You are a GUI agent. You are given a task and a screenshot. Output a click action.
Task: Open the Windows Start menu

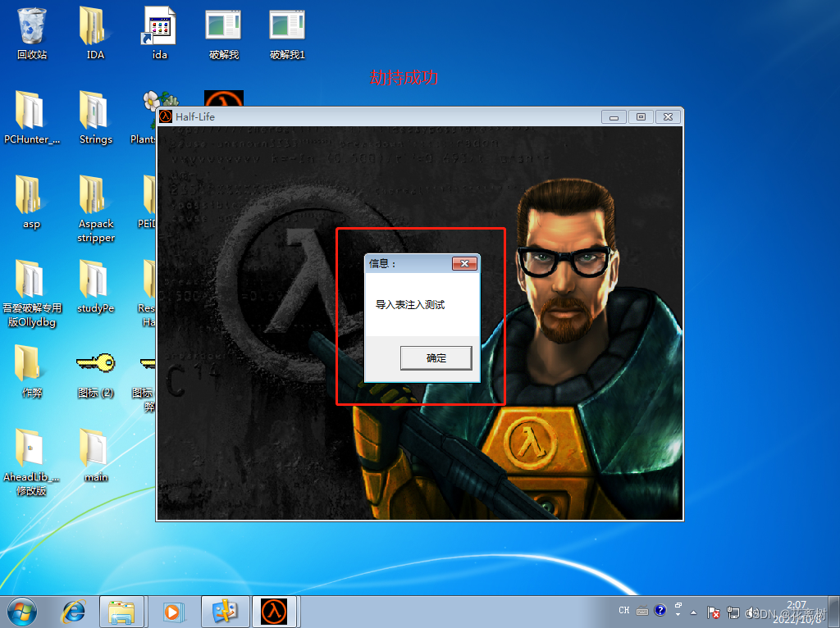point(22,612)
